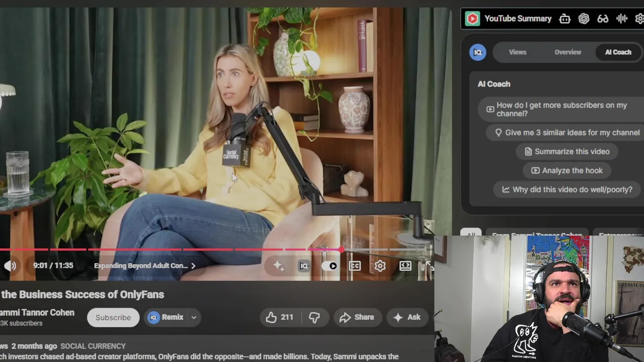Open Sammi Tannor Cohen channel name
This screenshot has height=362, width=644.
pyautogui.click(x=37, y=312)
